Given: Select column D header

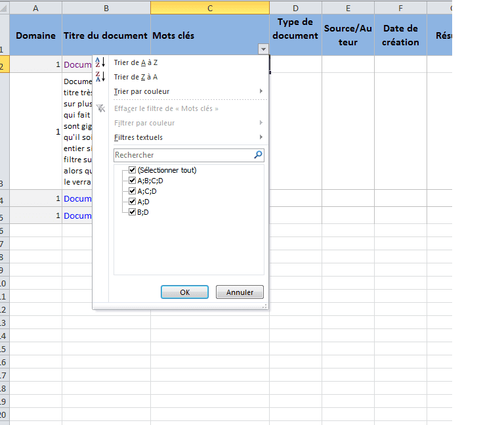Looking at the screenshot, I should click(x=295, y=7).
